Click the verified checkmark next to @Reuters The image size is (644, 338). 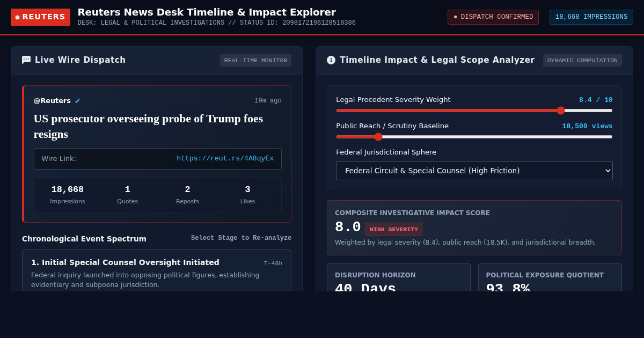pyautogui.click(x=77, y=101)
